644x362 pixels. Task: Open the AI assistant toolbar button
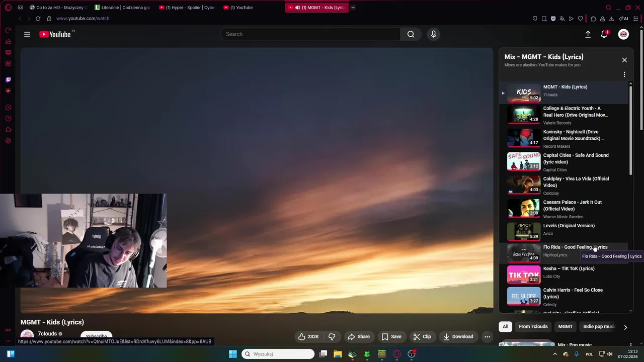623,19
